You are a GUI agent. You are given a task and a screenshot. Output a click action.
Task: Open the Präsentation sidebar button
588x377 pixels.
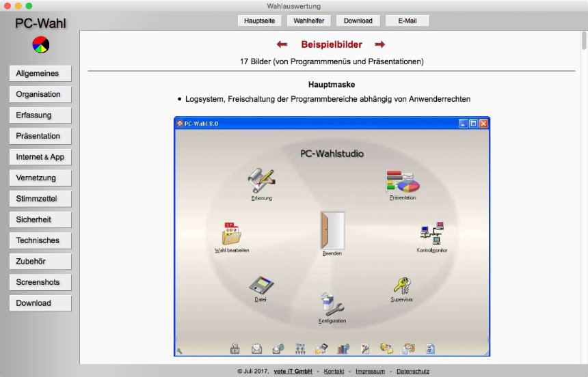[x=40, y=136]
